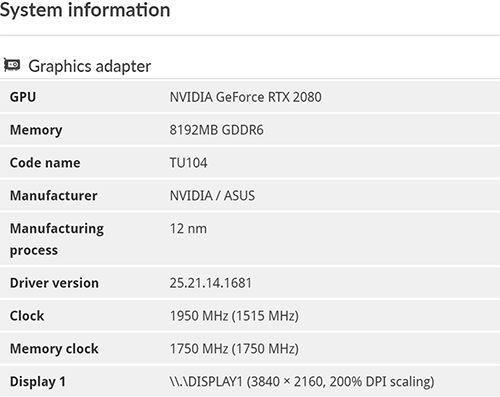
Task: Select the Code name label
Action: coord(45,163)
